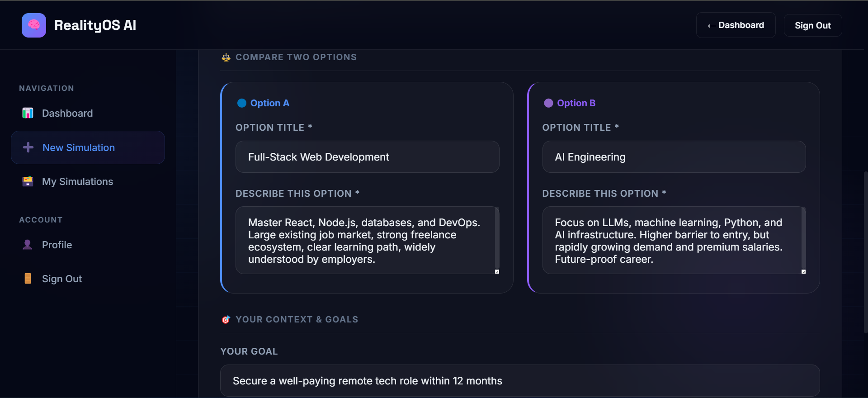Screen dimensions: 868x398
Task: Click the Dashboard back button in header
Action: [736, 25]
